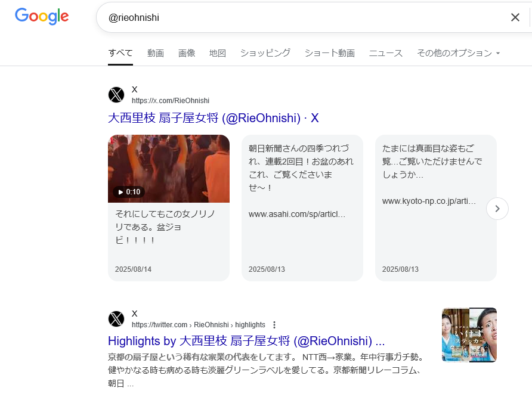532x397 pixels.
Task: Switch to 動画 tab
Action: point(156,53)
